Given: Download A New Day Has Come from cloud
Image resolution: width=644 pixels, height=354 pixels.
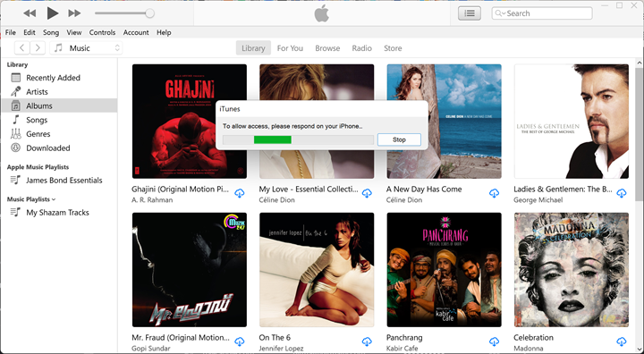Looking at the screenshot, I should tap(494, 193).
